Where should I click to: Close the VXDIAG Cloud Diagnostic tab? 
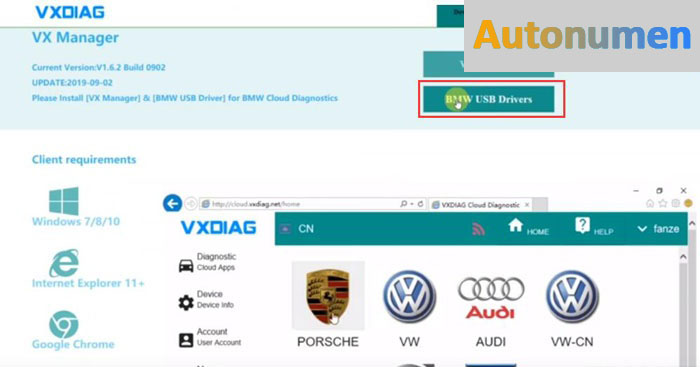527,204
